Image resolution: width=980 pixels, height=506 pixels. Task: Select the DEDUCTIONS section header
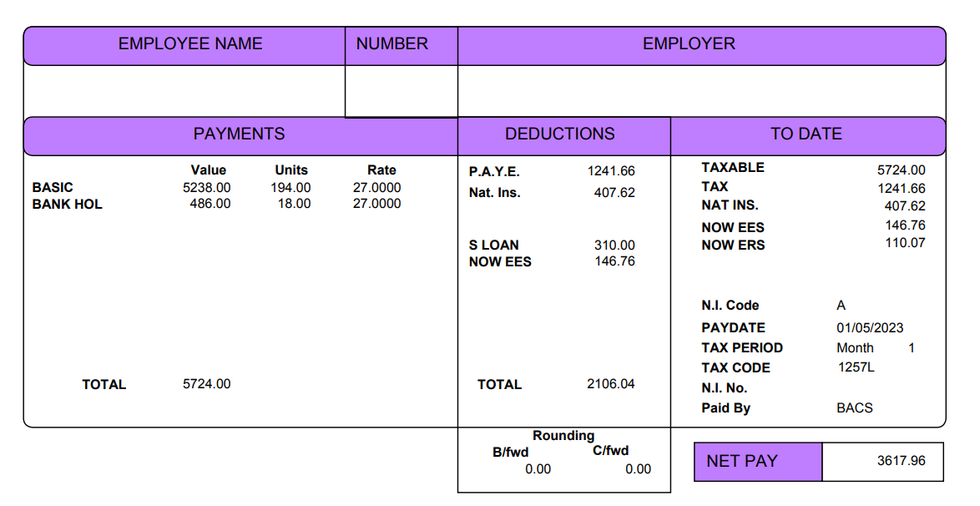pyautogui.click(x=559, y=134)
